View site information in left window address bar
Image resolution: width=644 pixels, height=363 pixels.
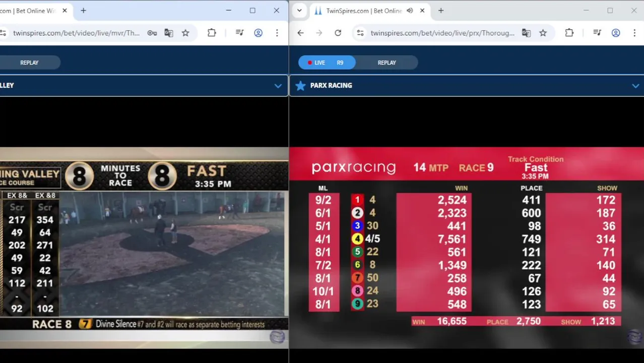click(x=3, y=33)
